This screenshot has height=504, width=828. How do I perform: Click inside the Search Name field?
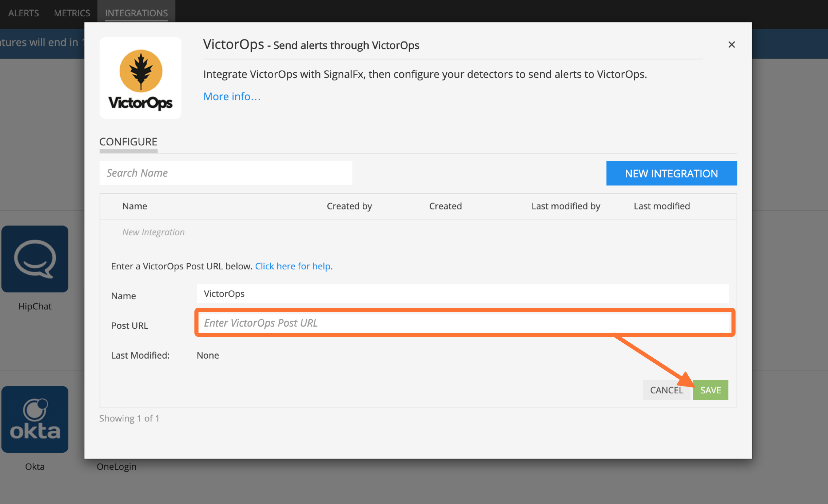[225, 173]
